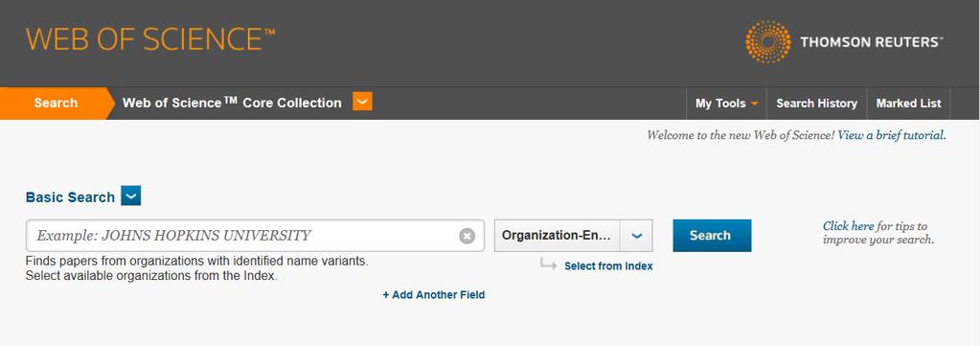Add Another Field to the search
The height and width of the screenshot is (346, 980).
coord(434,294)
